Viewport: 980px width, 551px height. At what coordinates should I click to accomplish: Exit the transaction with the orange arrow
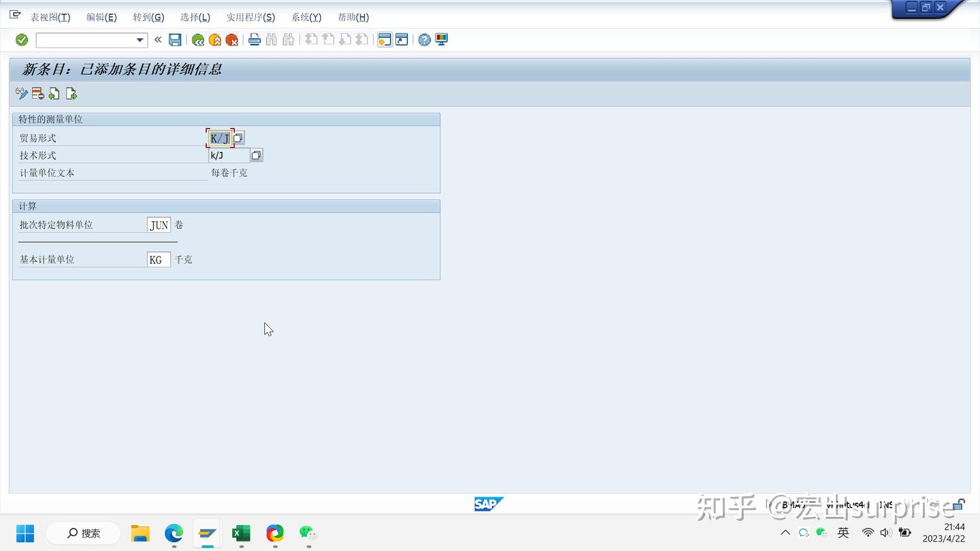214,39
